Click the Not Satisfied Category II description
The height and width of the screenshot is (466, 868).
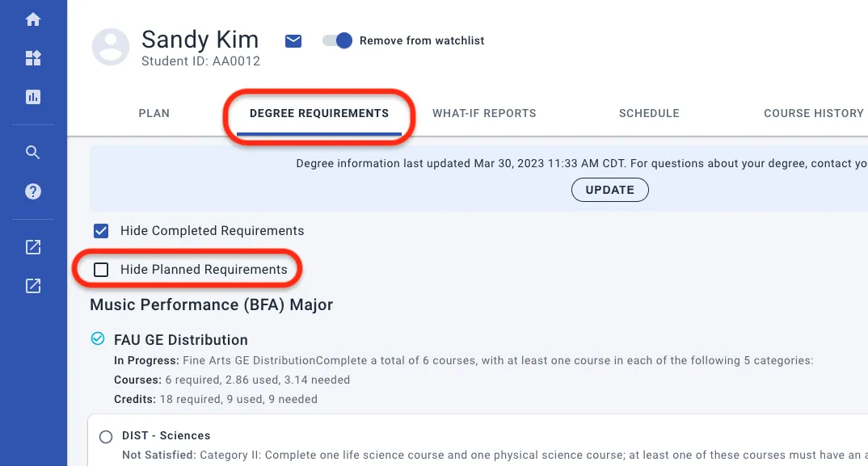click(x=495, y=455)
